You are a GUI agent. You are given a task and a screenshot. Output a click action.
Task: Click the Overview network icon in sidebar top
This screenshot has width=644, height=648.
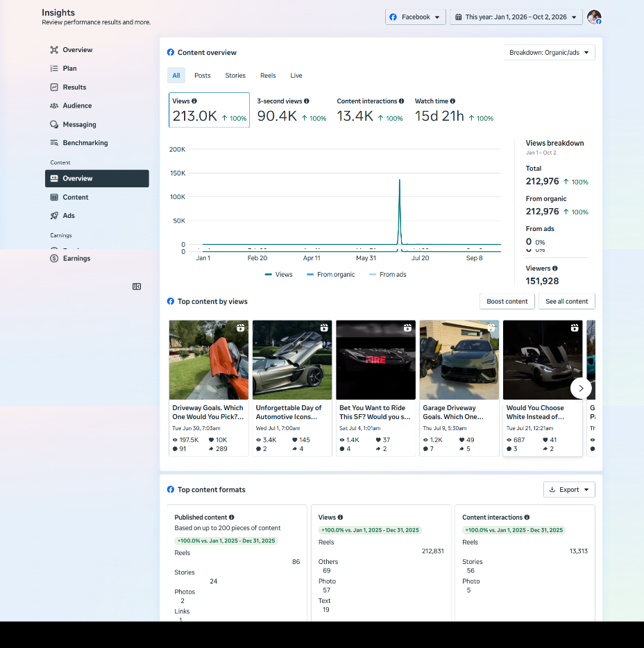(54, 50)
